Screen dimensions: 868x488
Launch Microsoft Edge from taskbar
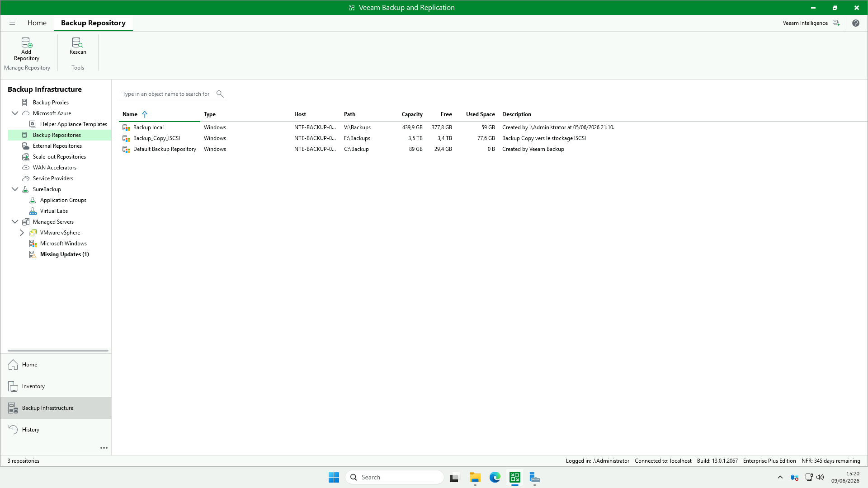[x=495, y=477]
